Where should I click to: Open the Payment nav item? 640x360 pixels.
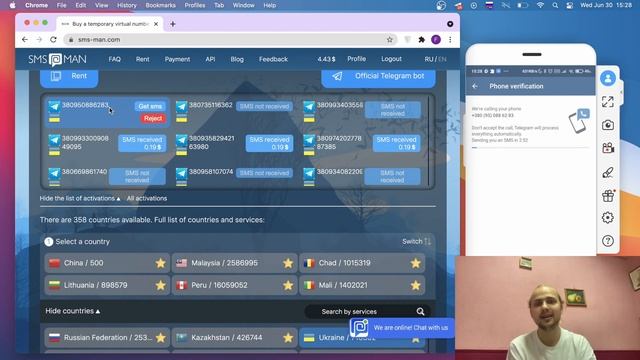178,59
